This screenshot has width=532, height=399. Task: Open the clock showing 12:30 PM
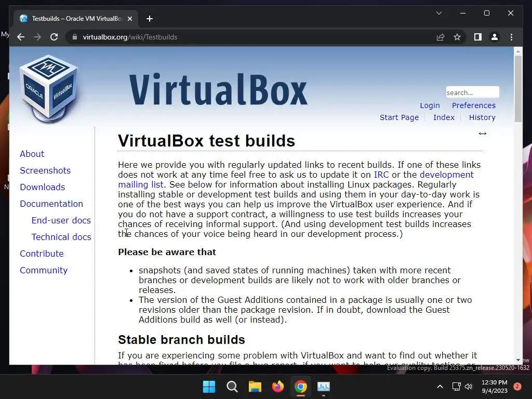tap(495, 387)
